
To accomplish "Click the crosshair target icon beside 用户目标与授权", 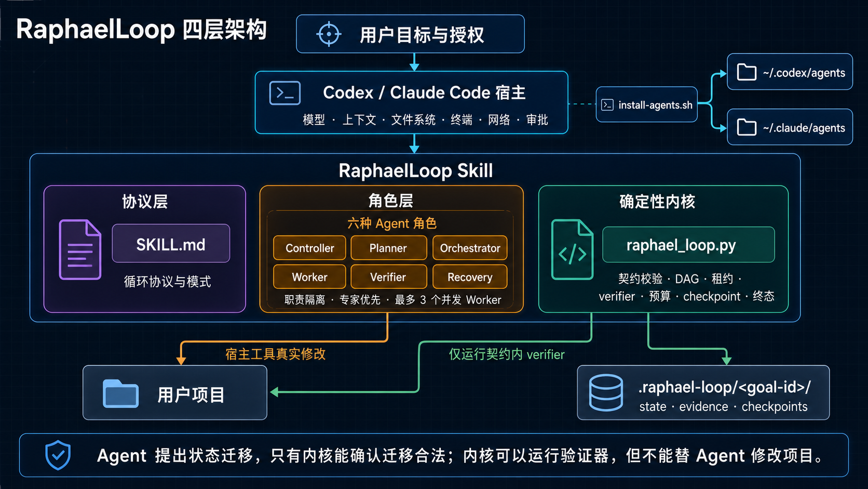I will click(329, 35).
